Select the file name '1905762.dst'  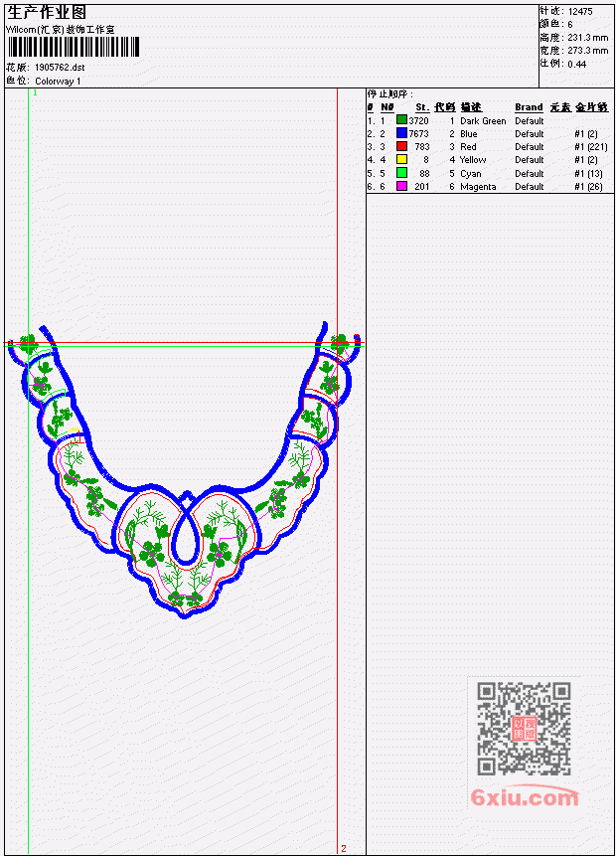[x=60, y=68]
